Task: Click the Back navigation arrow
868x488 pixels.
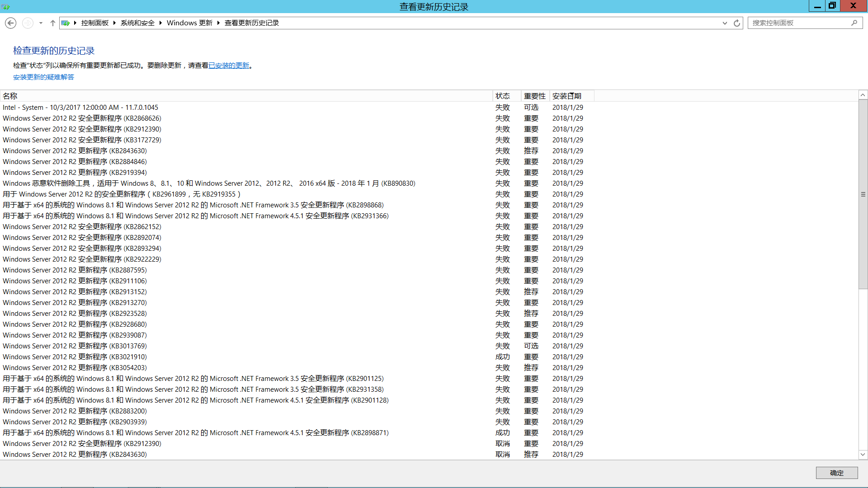Action: pos(10,23)
